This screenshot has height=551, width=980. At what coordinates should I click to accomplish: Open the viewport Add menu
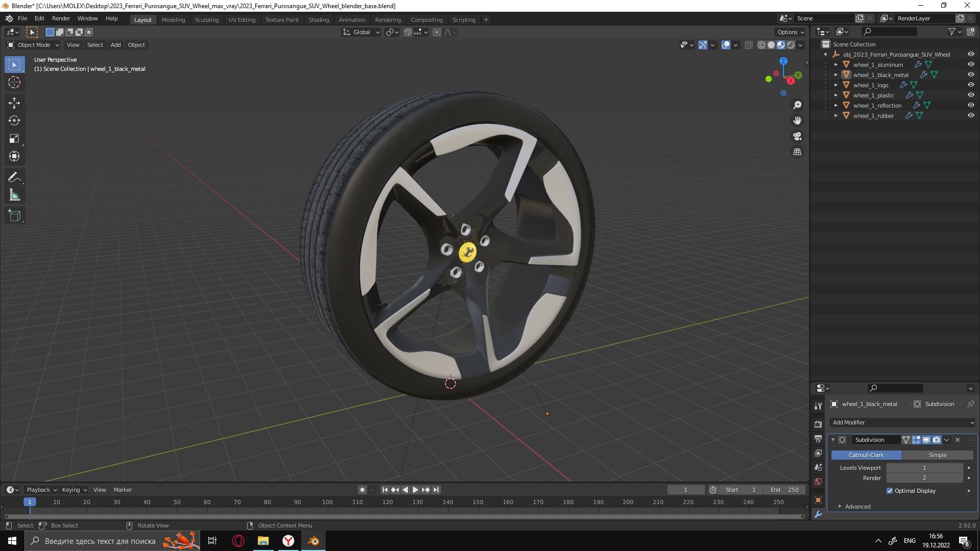coord(116,45)
